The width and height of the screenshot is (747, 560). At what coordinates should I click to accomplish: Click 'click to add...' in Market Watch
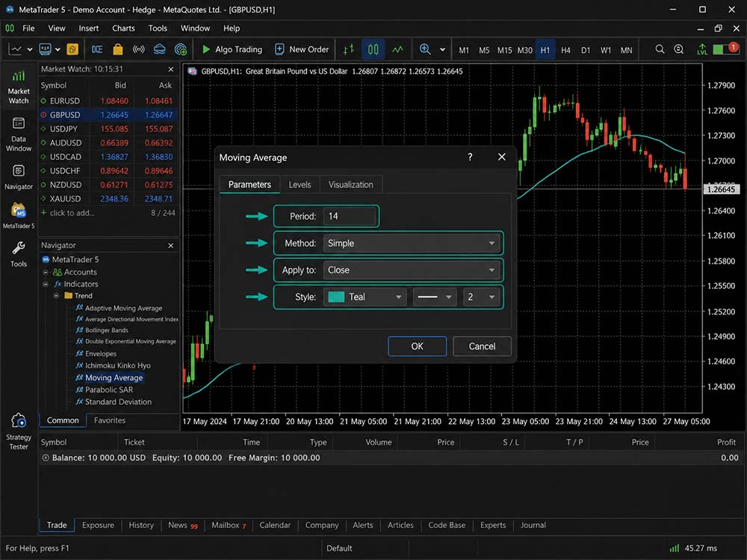pos(72,213)
